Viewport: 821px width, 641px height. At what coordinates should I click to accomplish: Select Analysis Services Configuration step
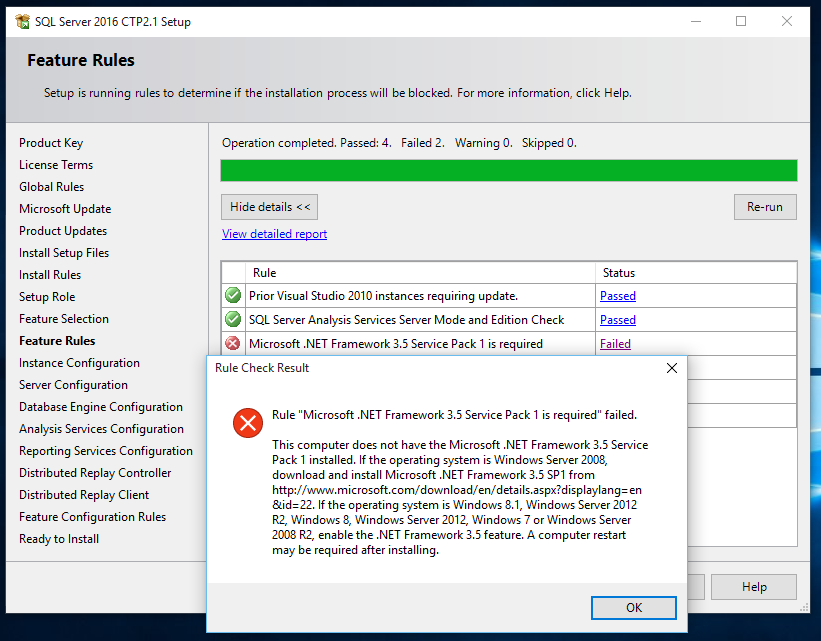click(x=101, y=429)
